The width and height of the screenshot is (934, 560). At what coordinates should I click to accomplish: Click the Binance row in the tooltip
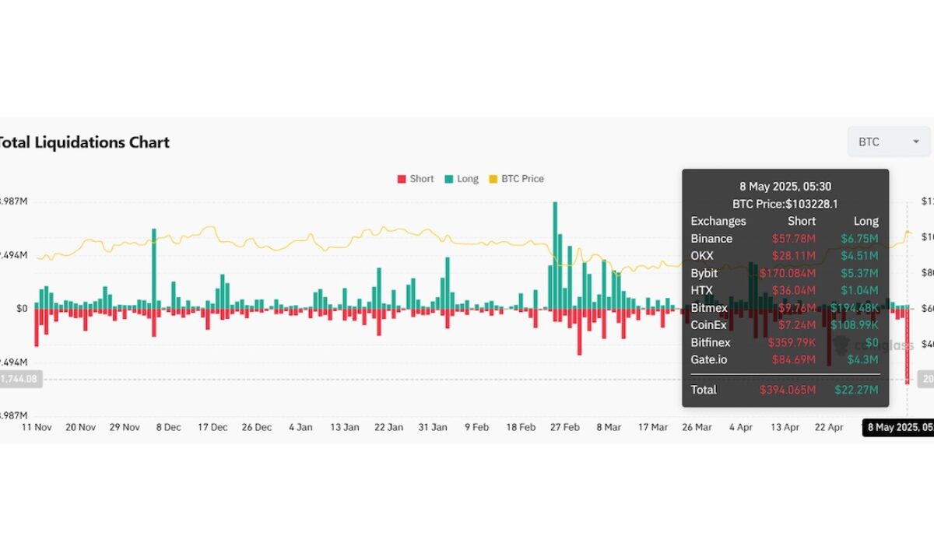point(785,239)
